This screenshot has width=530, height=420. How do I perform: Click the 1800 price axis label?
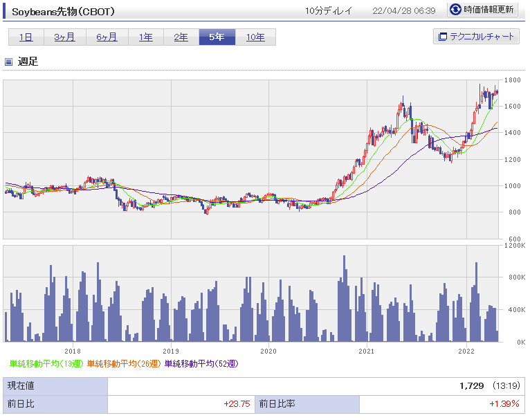(513, 80)
